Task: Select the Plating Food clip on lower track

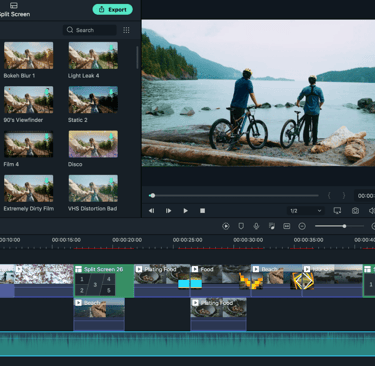Action: [218, 314]
